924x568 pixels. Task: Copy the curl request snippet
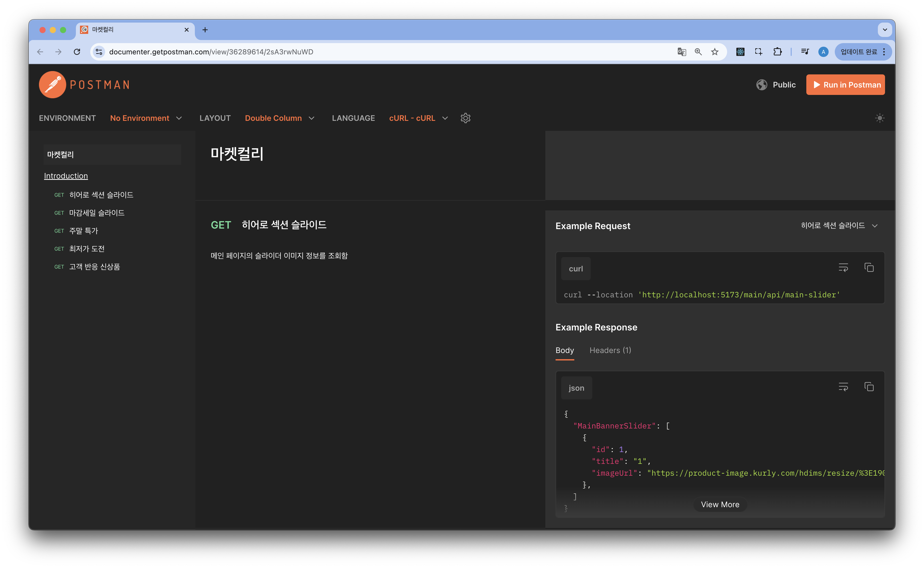coord(869,268)
